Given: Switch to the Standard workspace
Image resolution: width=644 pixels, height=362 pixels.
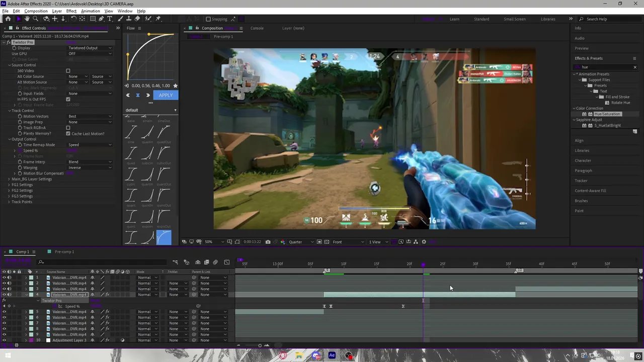Looking at the screenshot, I should coord(481,19).
